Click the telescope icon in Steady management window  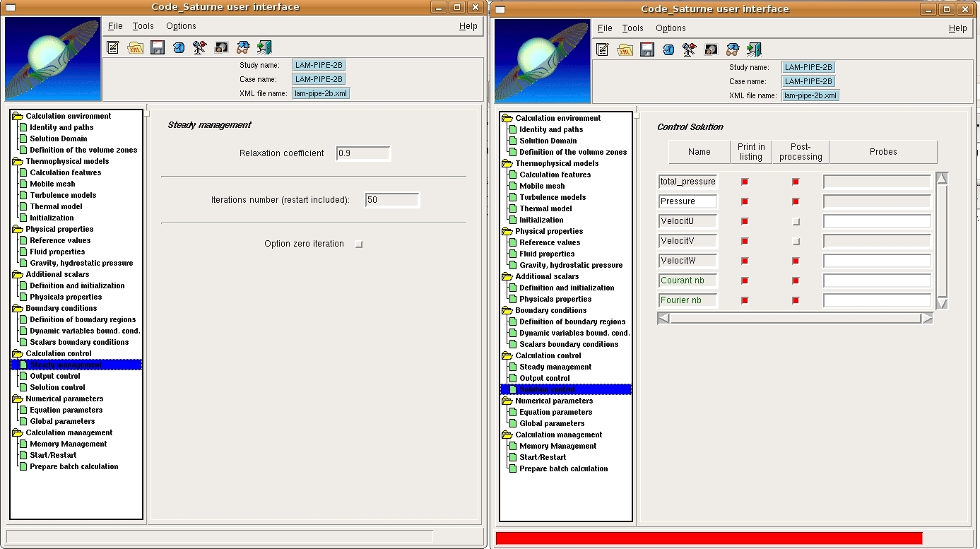click(x=200, y=47)
